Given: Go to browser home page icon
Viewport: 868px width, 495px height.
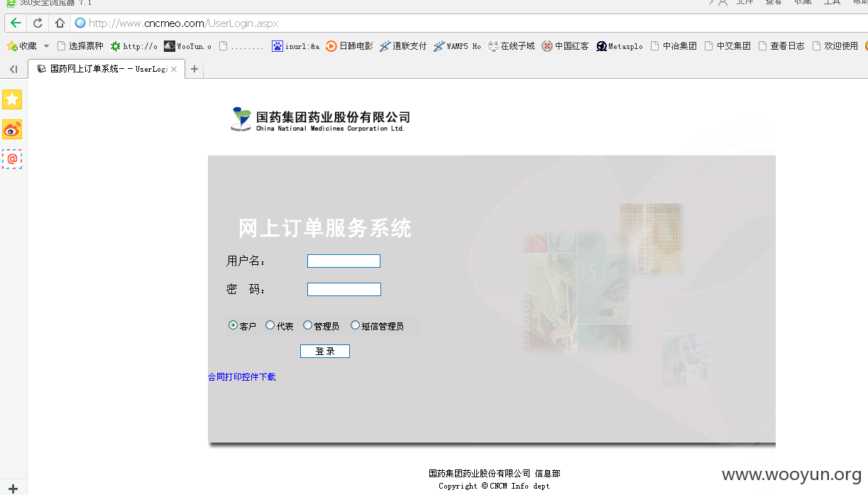Looking at the screenshot, I should pyautogui.click(x=60, y=23).
